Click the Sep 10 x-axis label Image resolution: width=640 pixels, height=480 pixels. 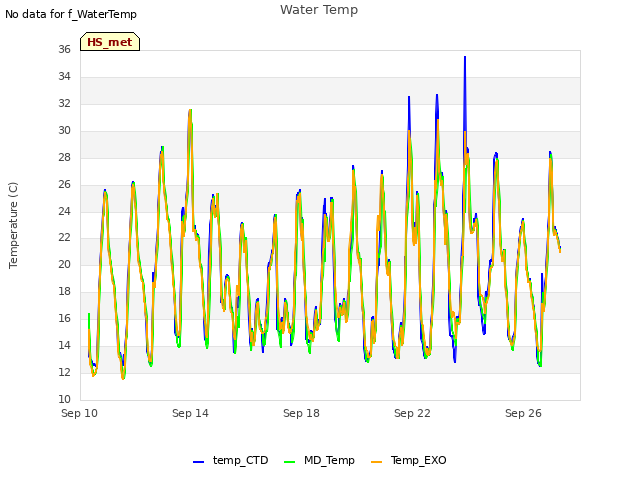pyautogui.click(x=80, y=413)
